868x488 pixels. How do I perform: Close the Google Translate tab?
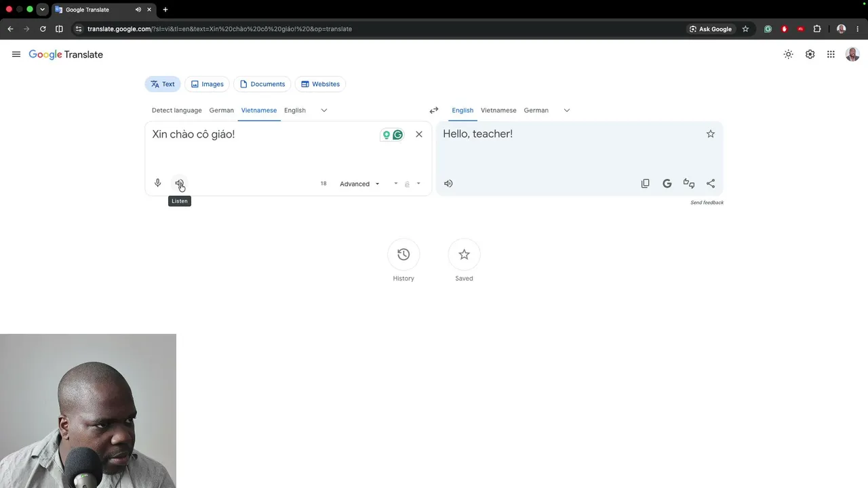[x=149, y=9]
